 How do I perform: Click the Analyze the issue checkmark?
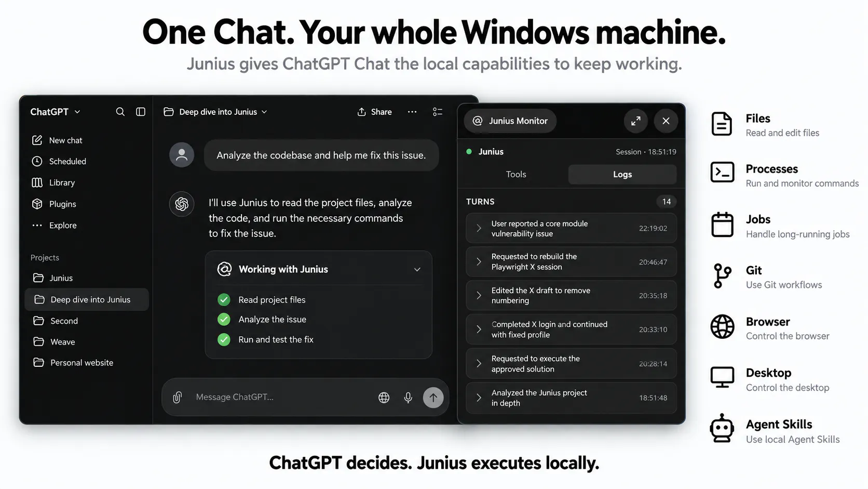click(x=224, y=320)
